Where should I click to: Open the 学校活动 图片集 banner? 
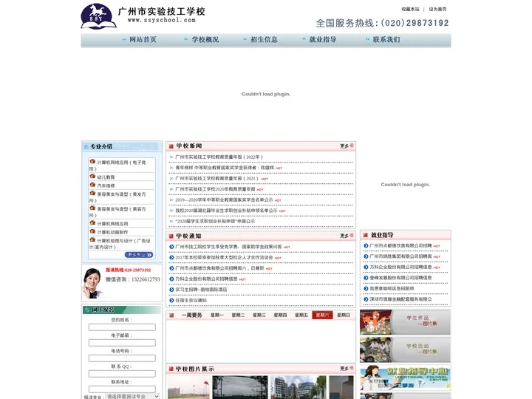point(406,349)
